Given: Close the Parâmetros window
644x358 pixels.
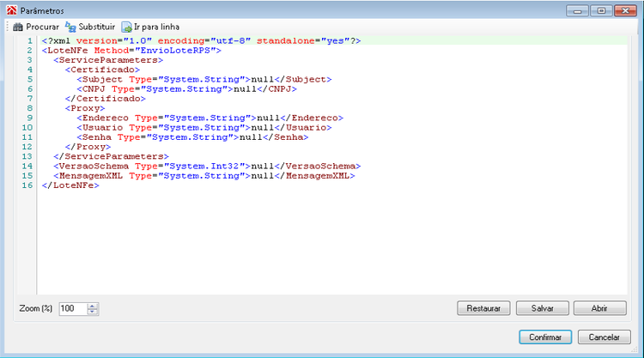Looking at the screenshot, I should tap(625, 10).
